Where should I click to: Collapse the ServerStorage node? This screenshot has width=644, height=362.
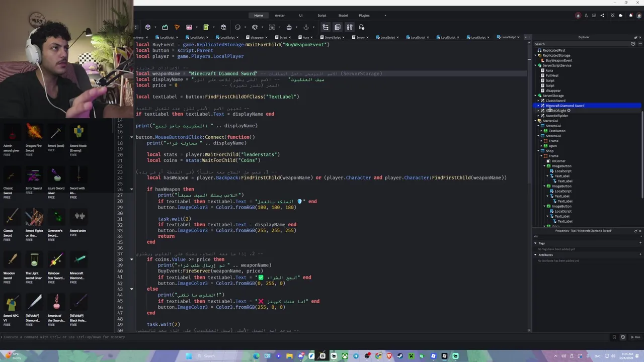click(535, 96)
